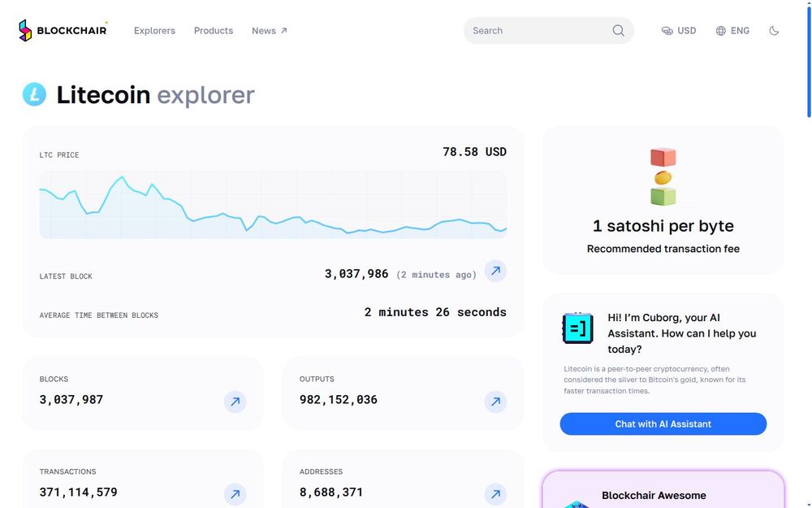Open the Blockchair Awesome card

pyautogui.click(x=663, y=490)
